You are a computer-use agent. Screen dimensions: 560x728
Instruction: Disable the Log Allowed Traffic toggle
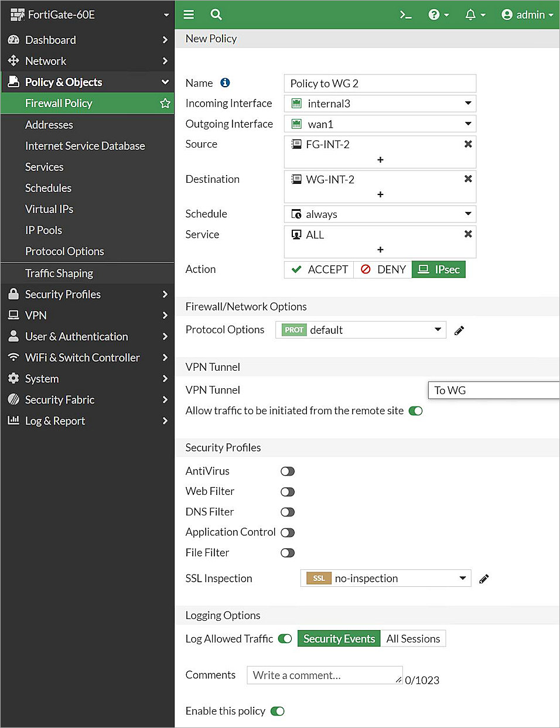tap(285, 639)
